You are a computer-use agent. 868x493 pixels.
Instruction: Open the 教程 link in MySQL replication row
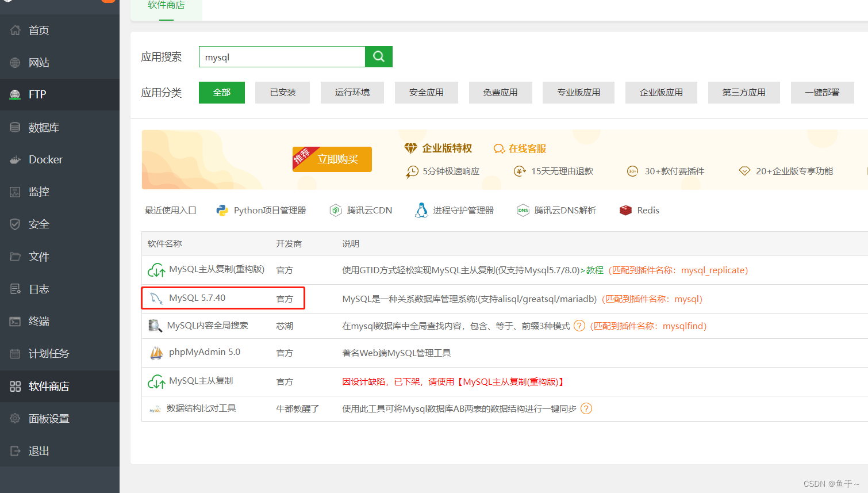pyautogui.click(x=595, y=270)
